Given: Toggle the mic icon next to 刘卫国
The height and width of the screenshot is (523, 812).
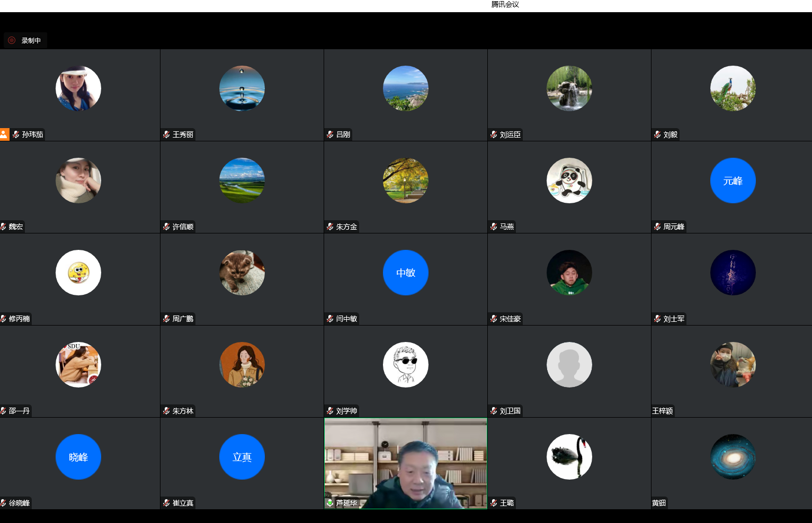Looking at the screenshot, I should pos(494,411).
